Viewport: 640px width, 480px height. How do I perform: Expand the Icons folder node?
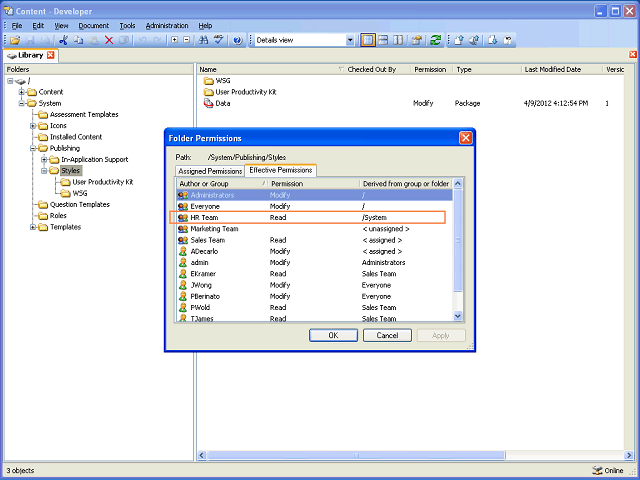(x=33, y=126)
